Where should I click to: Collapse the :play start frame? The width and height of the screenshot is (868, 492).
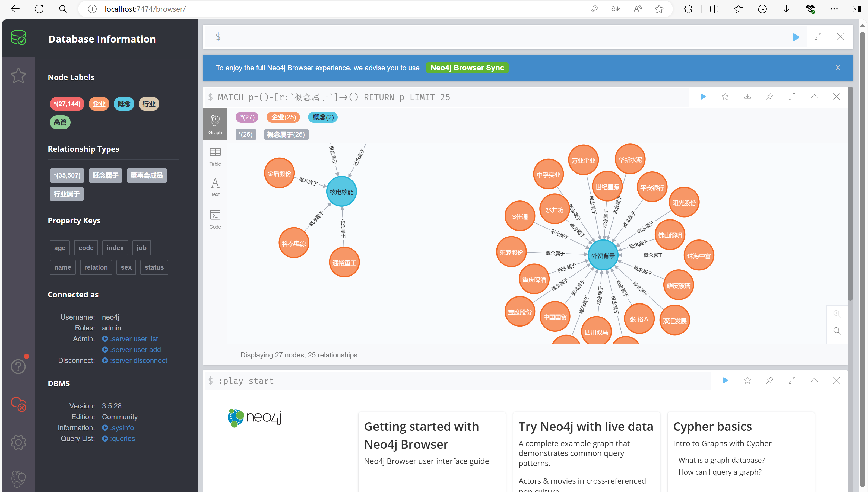(x=814, y=381)
